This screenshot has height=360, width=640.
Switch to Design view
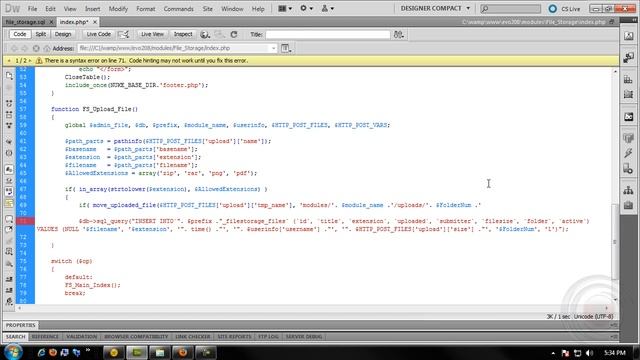click(63, 34)
